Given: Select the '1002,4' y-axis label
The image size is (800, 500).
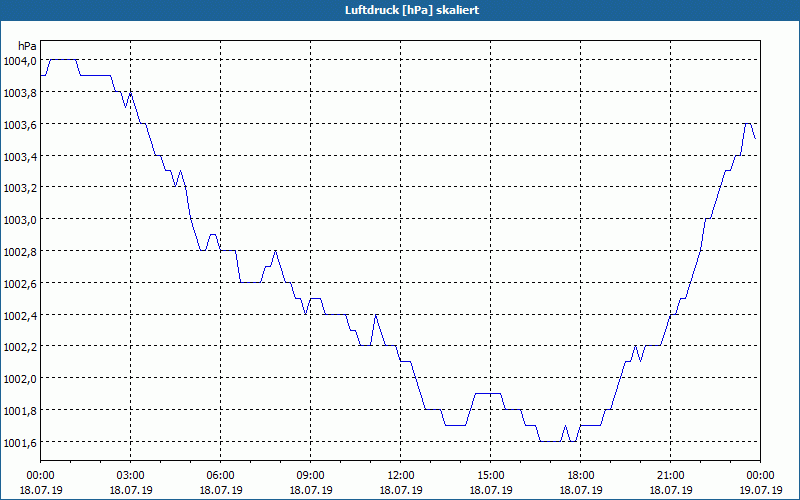Looking at the screenshot, I should point(19,316).
